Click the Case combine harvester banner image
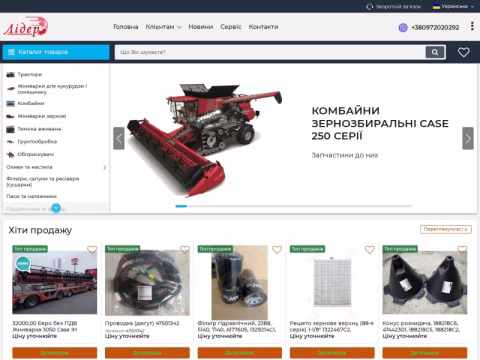 tap(204, 140)
